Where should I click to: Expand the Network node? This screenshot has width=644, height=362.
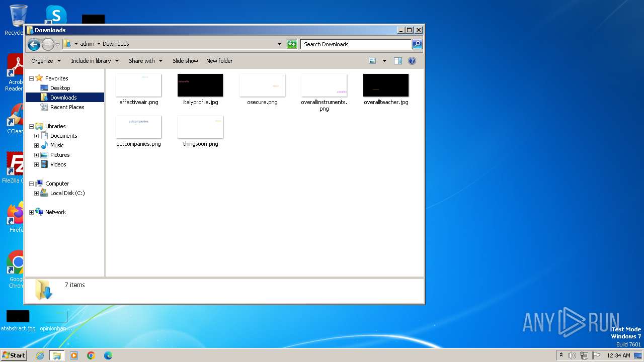tap(31, 212)
